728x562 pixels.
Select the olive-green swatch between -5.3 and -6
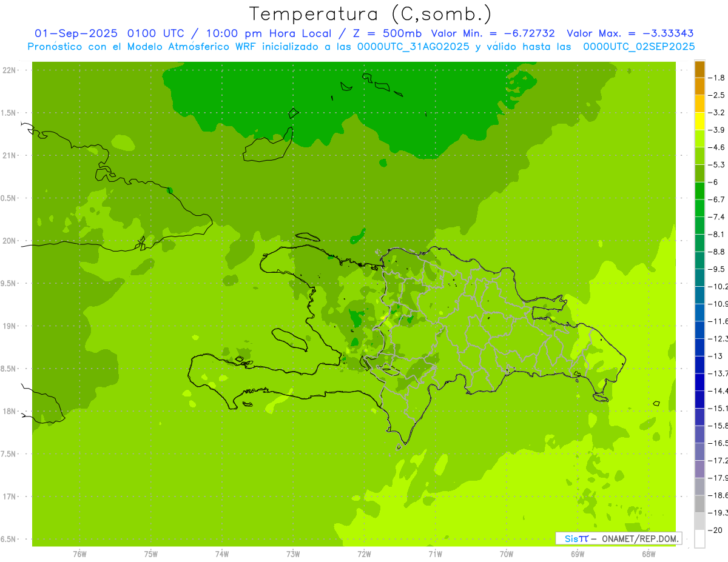699,173
